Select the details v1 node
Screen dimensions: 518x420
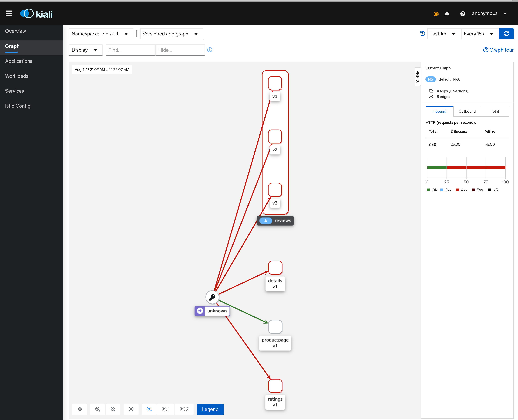(275, 268)
